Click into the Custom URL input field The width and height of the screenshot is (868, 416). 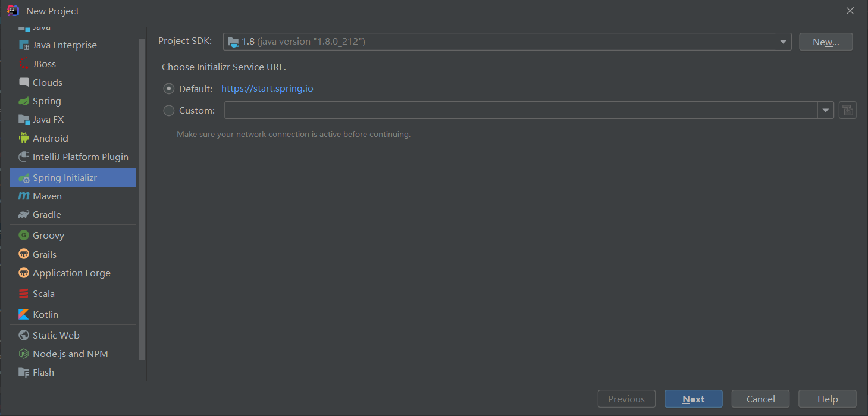coord(521,110)
